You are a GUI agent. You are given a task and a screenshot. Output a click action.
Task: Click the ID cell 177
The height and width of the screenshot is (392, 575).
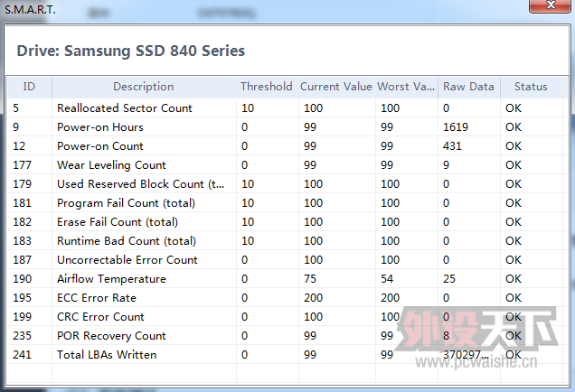[22, 165]
